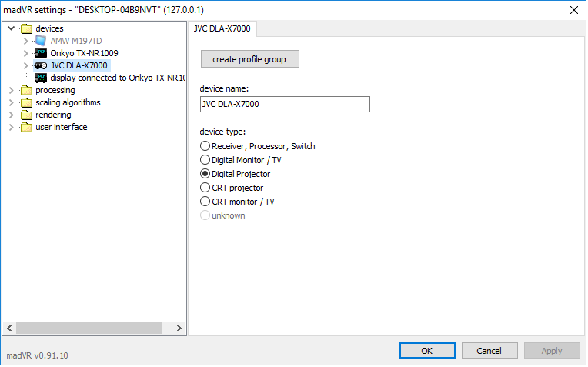Select display connected to Onkyo TX-NR entry
The image size is (588, 367).
pyautogui.click(x=118, y=78)
